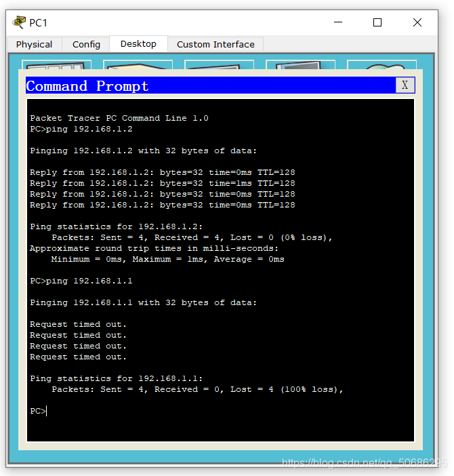Select the Desktop tab
The width and height of the screenshot is (454, 476).
(x=138, y=43)
